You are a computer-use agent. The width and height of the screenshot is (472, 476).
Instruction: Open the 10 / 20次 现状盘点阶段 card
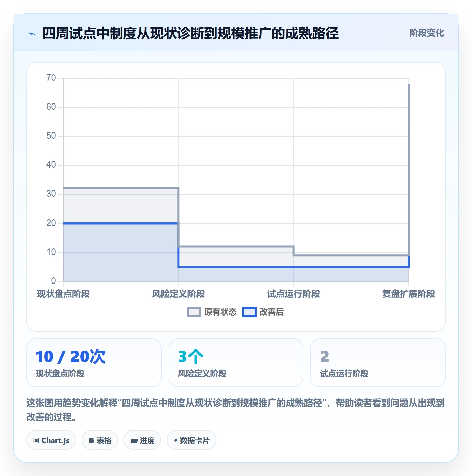point(94,363)
